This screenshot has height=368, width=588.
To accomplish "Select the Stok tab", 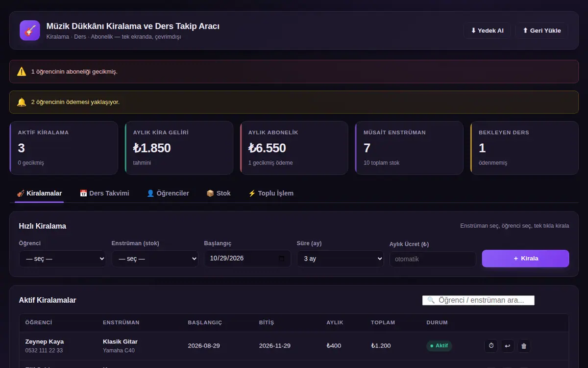I will (219, 193).
